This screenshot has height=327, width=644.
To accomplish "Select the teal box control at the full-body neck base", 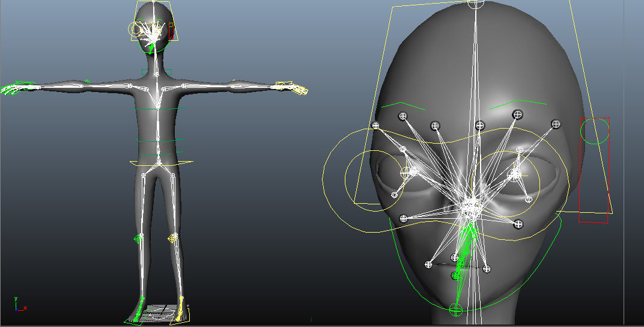I will click(x=156, y=73).
